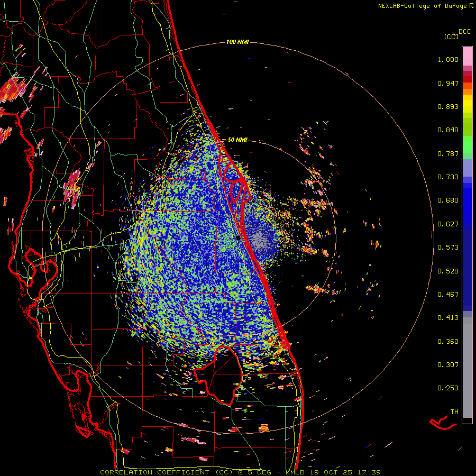Viewport: 476px width, 476px height.
Task: Select the 0.573 color bar value
Action: tap(448, 248)
